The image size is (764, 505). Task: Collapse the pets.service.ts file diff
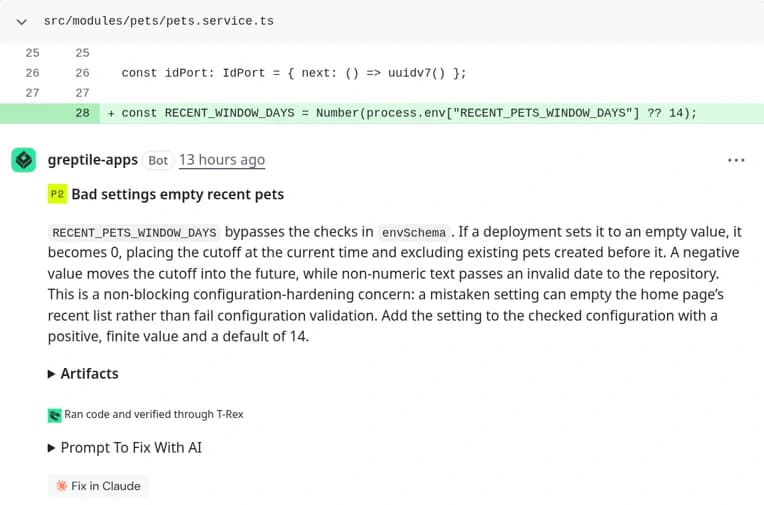point(21,21)
